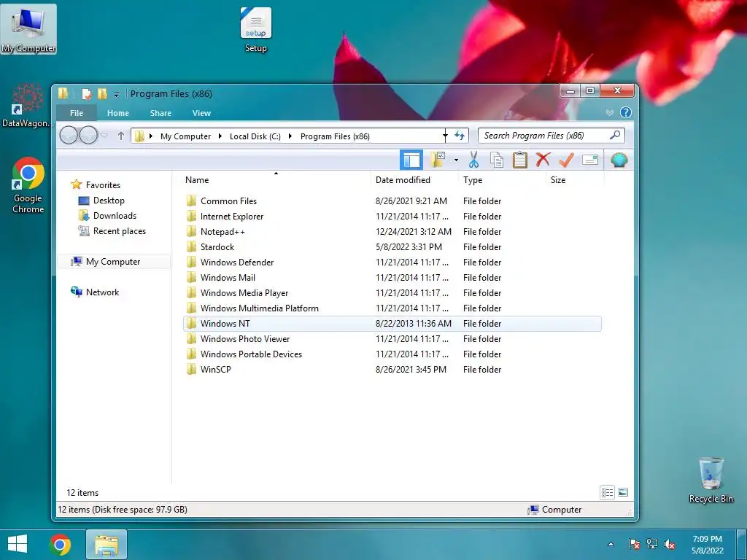Click the muted volume tray icon
Screen dimensions: 747x560
click(670, 544)
